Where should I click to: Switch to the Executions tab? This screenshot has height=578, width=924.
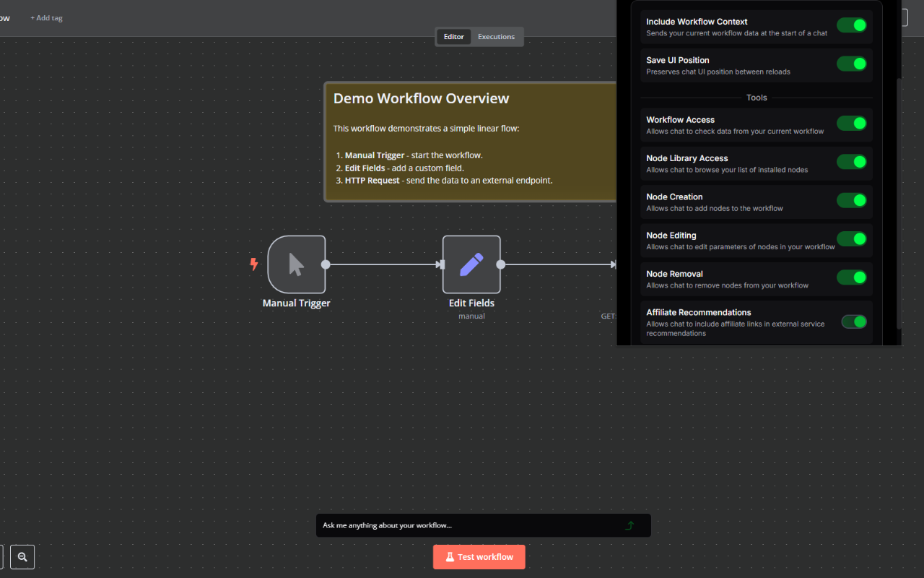[x=496, y=37]
